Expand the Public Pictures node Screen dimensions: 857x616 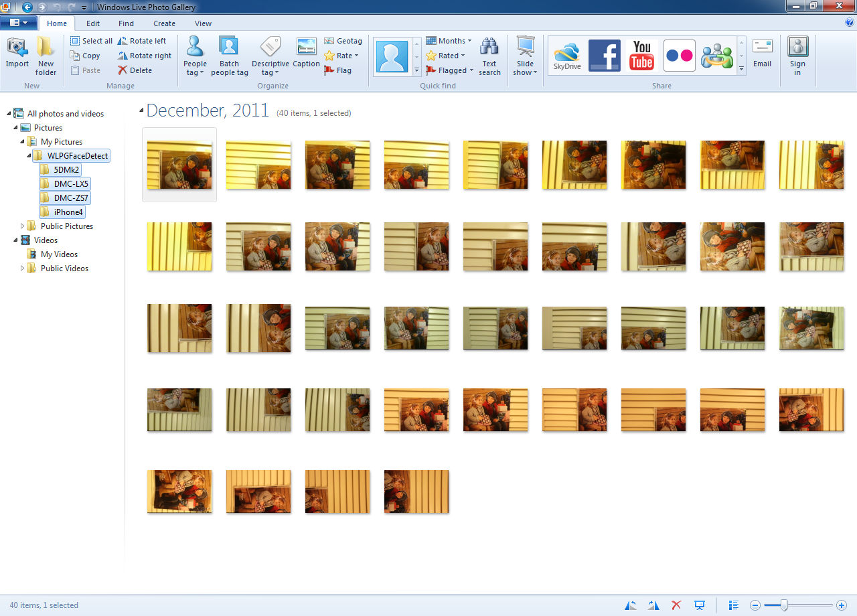click(23, 226)
